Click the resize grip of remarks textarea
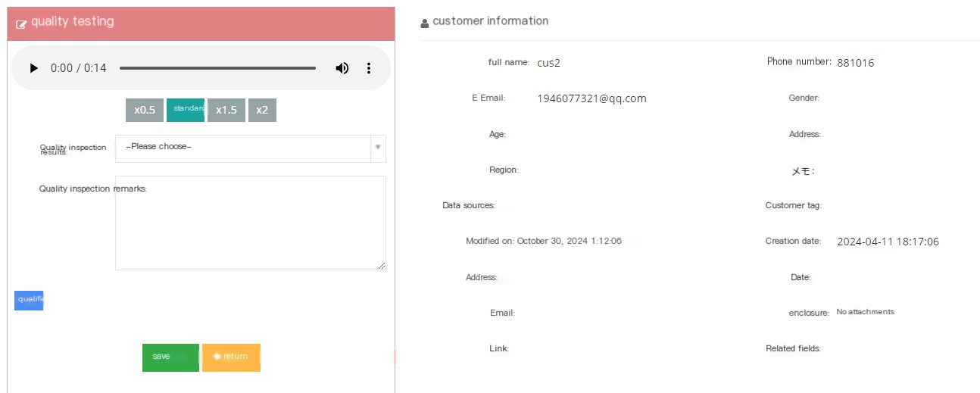This screenshot has width=980, height=393. [382, 266]
